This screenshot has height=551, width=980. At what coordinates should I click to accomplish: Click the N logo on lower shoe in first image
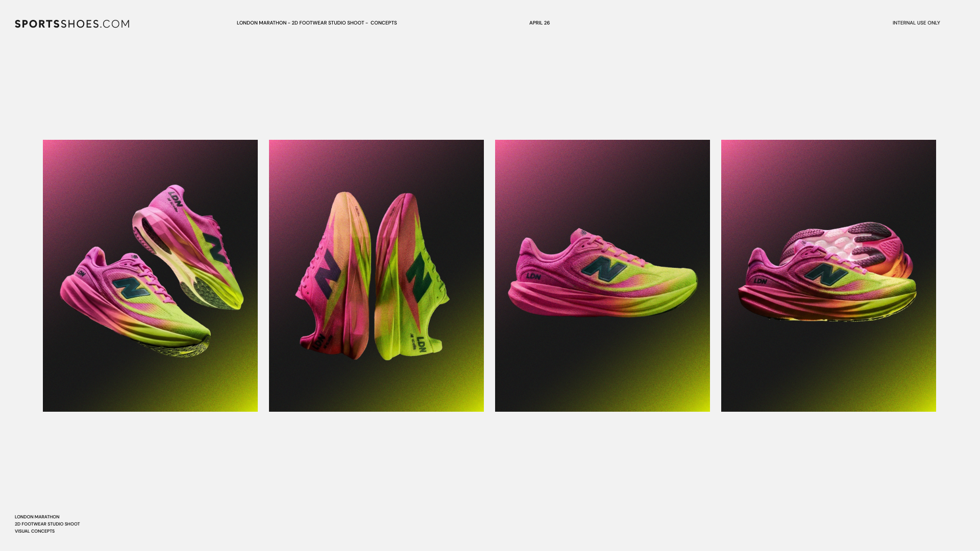coord(131,288)
